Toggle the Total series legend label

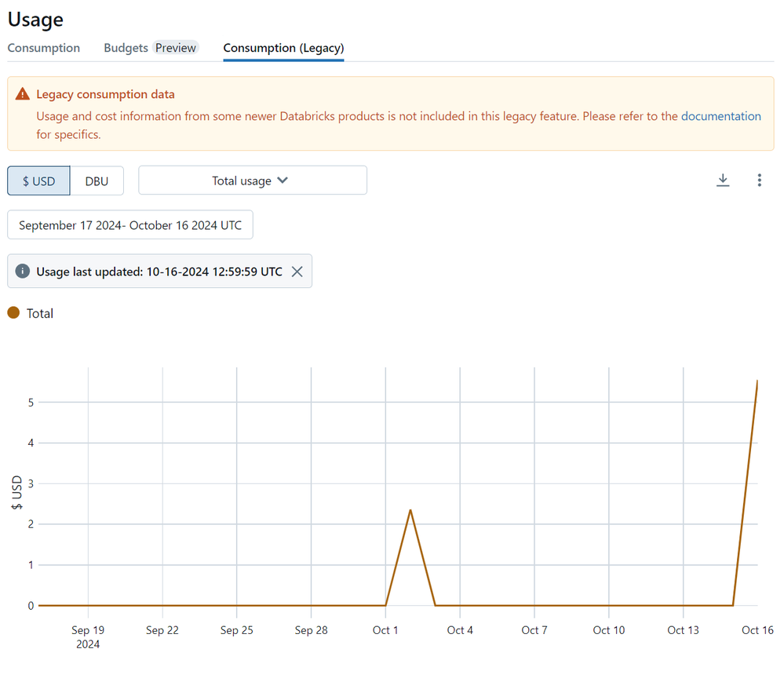coord(40,313)
